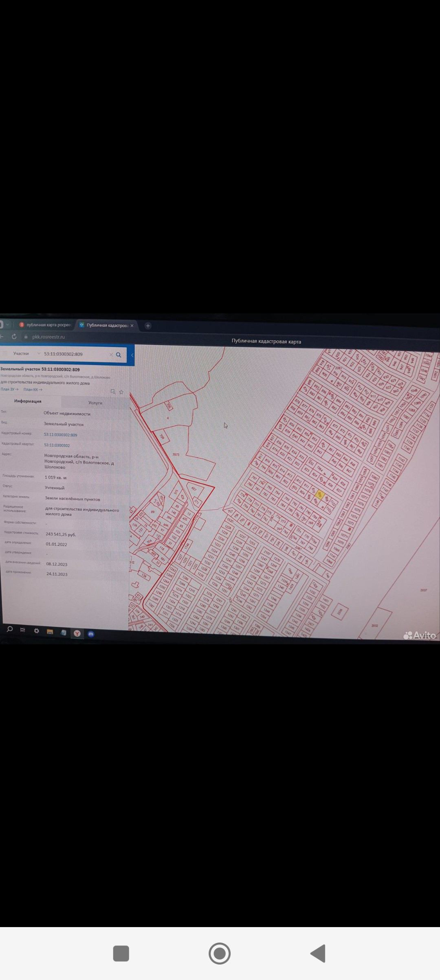Click the address bar showing pkk.rosreestr.ru

(48, 337)
